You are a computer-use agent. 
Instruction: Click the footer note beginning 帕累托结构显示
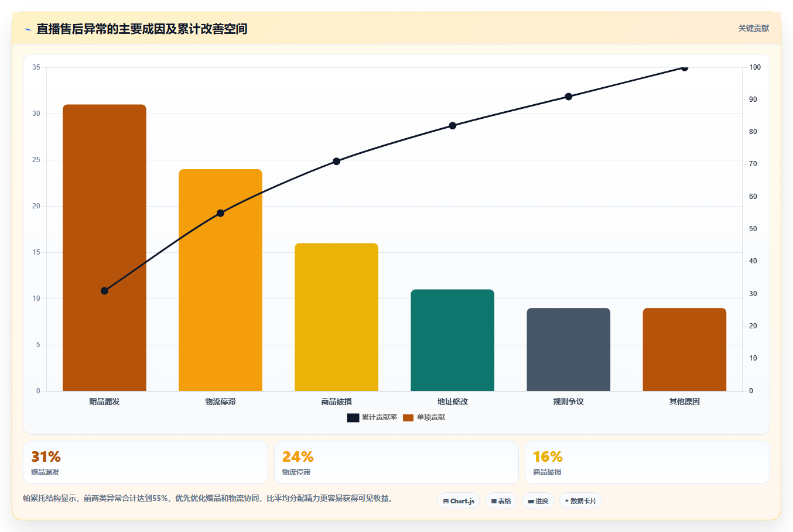point(207,499)
